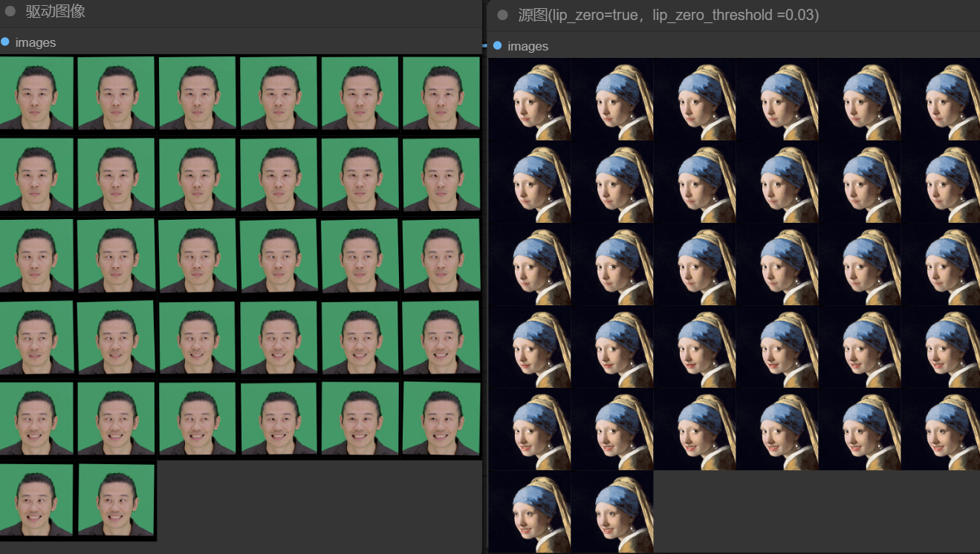Click the blue images input port on 驱动图像 node

[5, 42]
